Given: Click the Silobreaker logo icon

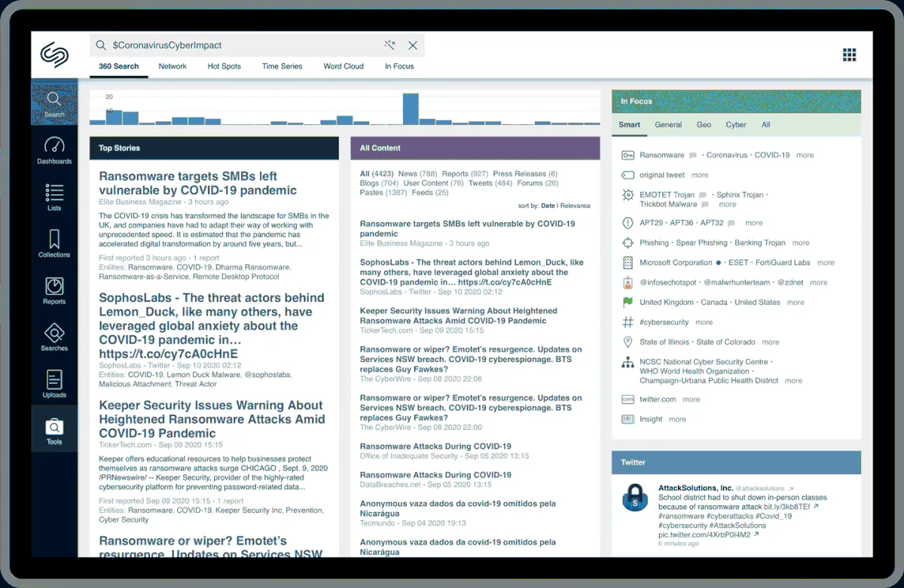Looking at the screenshot, I should (x=54, y=55).
